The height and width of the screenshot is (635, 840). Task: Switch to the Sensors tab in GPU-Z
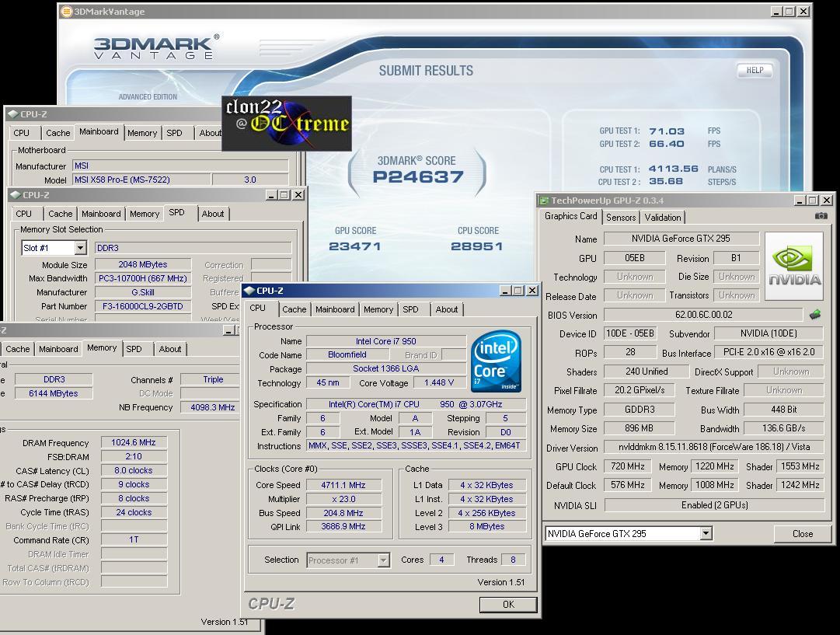point(621,217)
